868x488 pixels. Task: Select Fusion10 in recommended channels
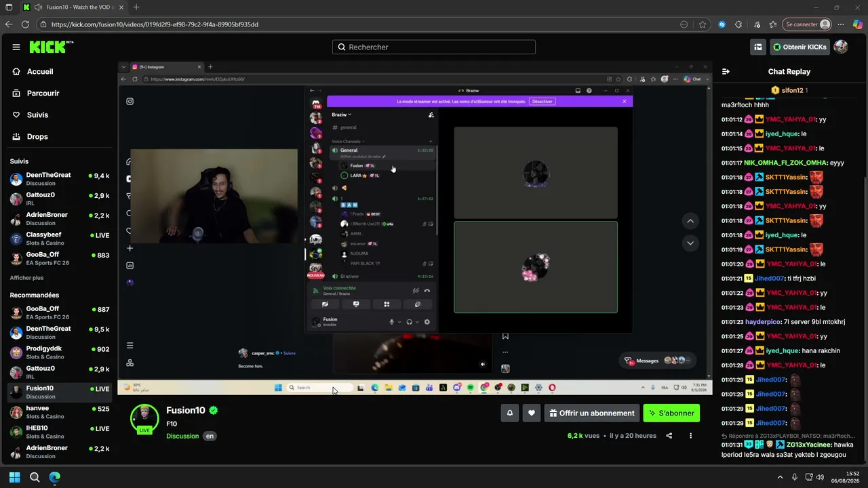[60, 392]
